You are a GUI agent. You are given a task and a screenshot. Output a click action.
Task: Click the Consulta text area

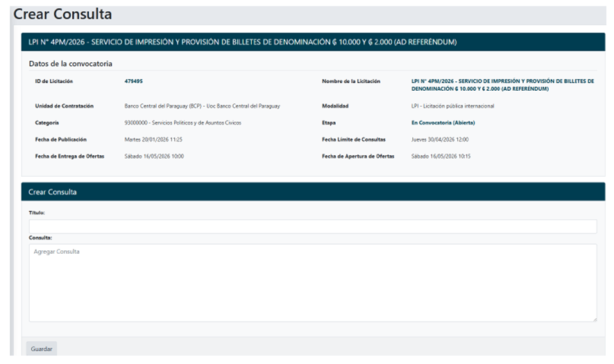pyautogui.click(x=312, y=282)
